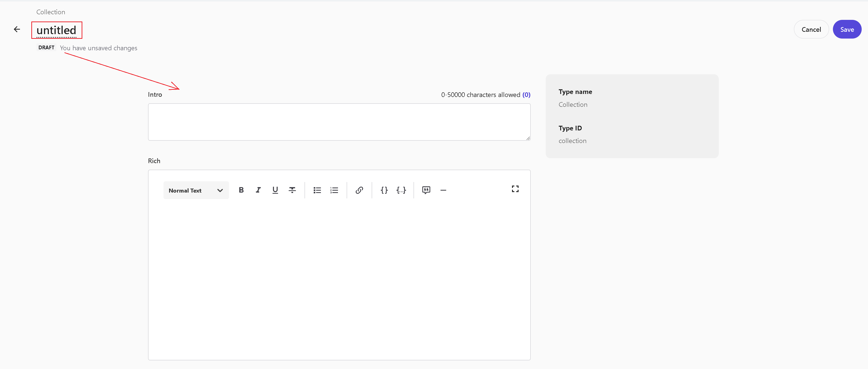The height and width of the screenshot is (369, 868).
Task: Insert a blockquote
Action: (x=426, y=190)
